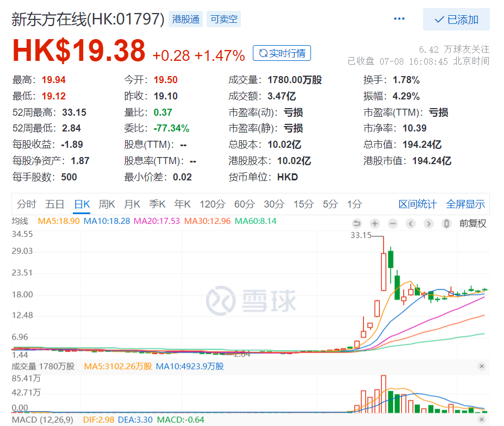Open the 前复权 adjustment dropdown
The width and height of the screenshot is (504, 426).
click(472, 223)
